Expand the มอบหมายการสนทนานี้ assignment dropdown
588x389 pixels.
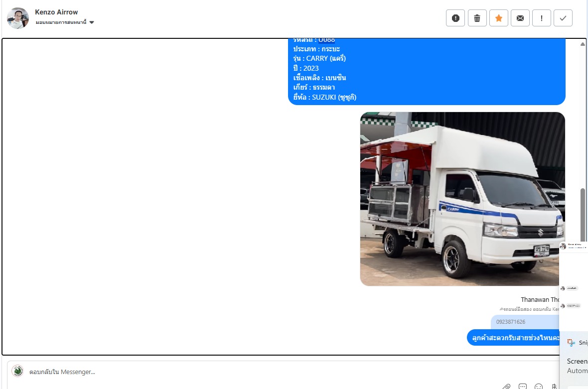[64, 22]
